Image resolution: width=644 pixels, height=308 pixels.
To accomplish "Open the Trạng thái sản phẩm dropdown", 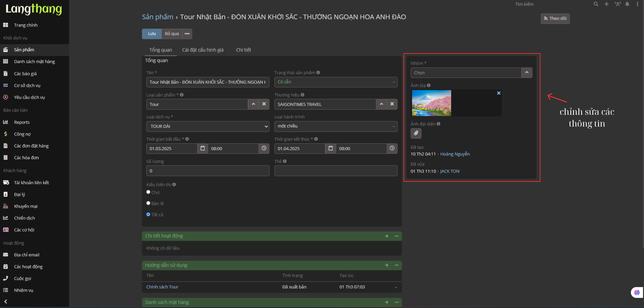I will pyautogui.click(x=335, y=82).
